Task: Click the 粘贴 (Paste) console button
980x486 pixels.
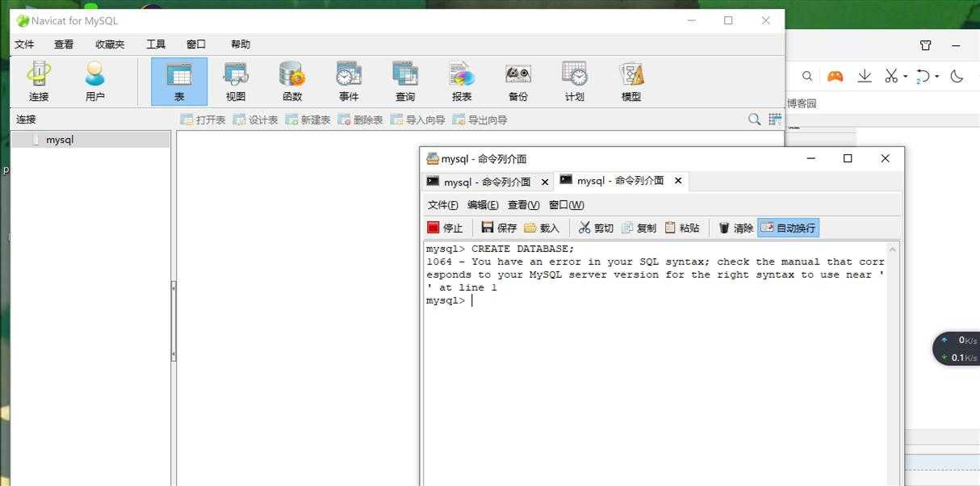Action: coord(682,228)
